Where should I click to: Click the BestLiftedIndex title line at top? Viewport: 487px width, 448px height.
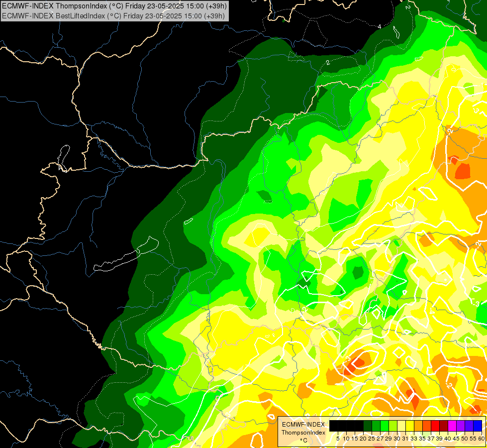click(x=113, y=15)
